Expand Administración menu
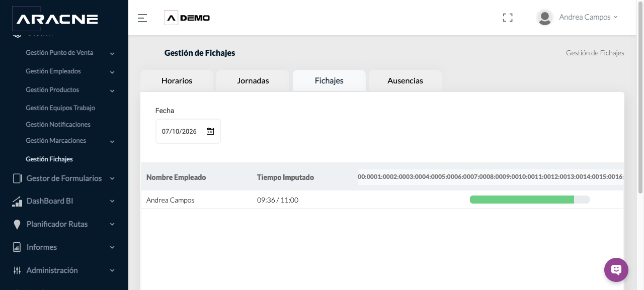This screenshot has height=290, width=644. click(x=112, y=270)
